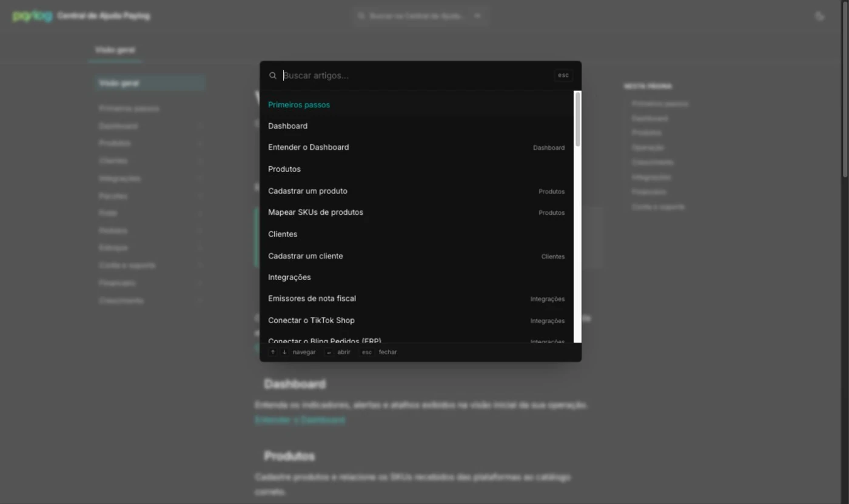This screenshot has width=849, height=504.
Task: Choose 'Cadastrar um cliente' in the results
Action: point(417,256)
